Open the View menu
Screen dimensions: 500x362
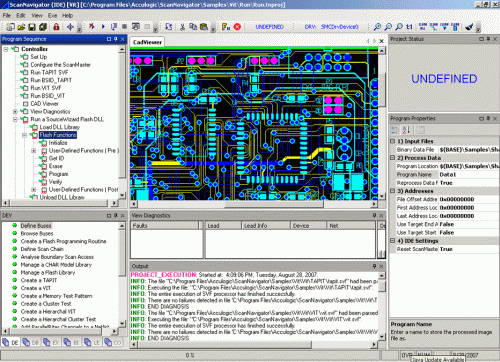[37, 15]
